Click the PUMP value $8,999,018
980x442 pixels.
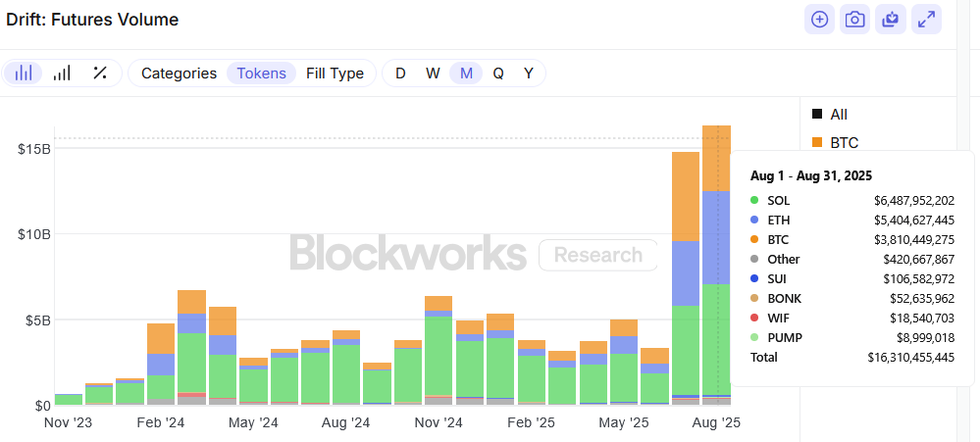pos(925,338)
